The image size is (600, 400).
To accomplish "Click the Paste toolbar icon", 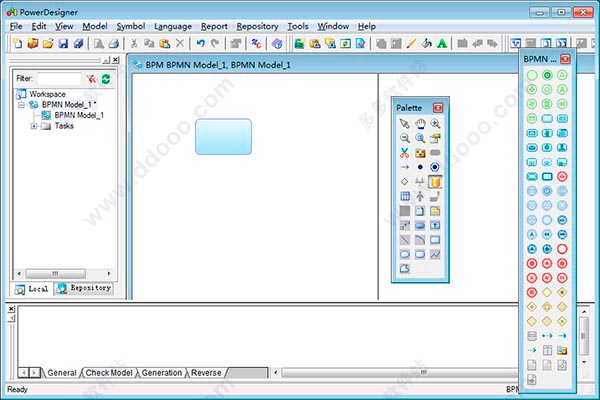I will coord(165,43).
